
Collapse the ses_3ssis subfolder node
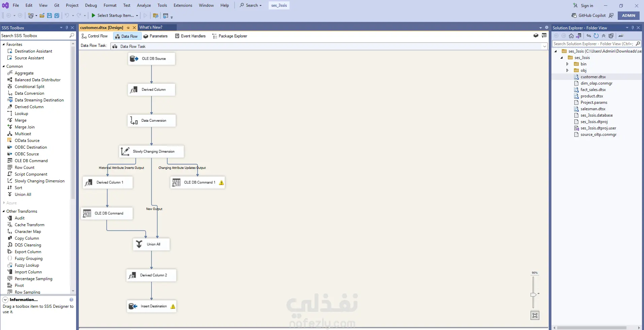562,58
